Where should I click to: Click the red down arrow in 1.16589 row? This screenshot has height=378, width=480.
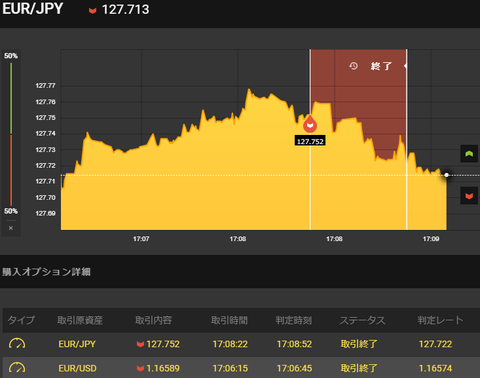[x=140, y=369]
